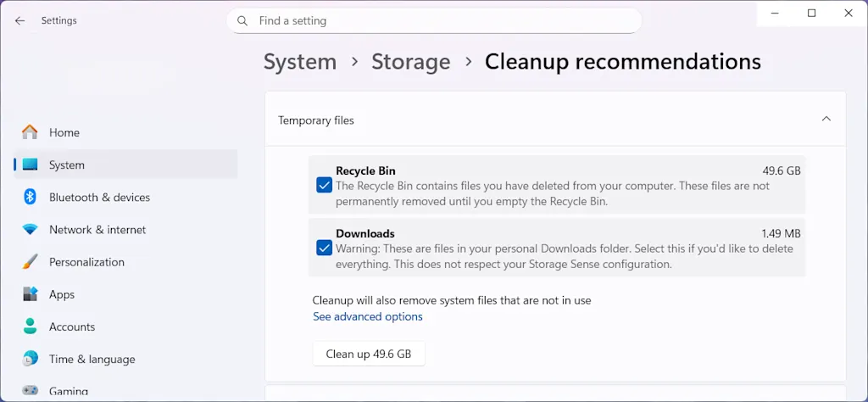
Task: Click the Home icon in sidebar
Action: (x=30, y=132)
